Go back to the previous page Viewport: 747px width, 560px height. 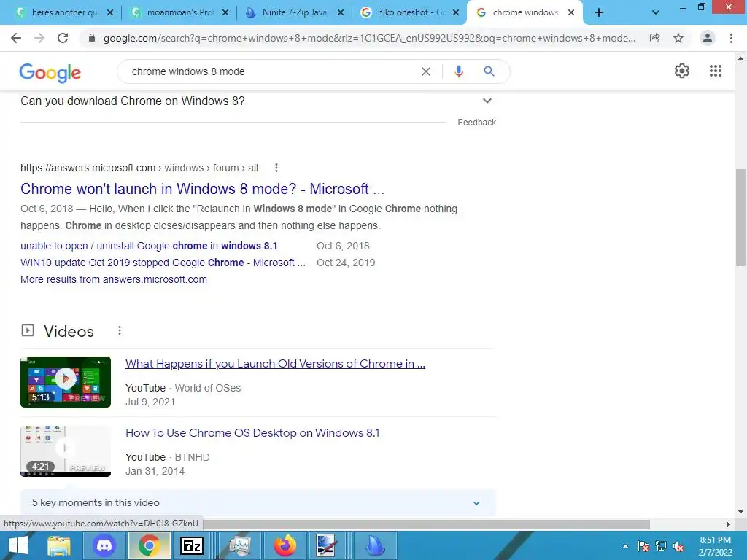16,38
